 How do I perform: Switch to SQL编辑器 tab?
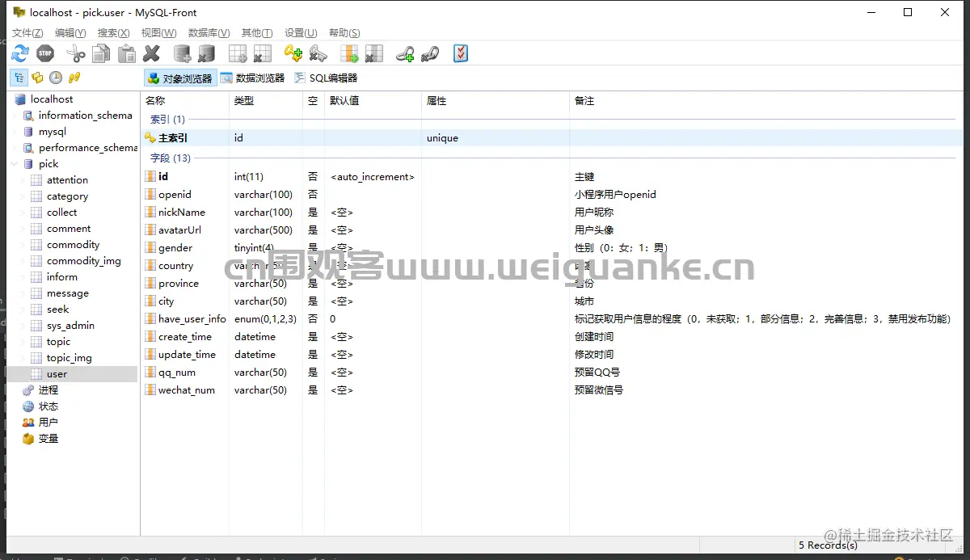(326, 78)
